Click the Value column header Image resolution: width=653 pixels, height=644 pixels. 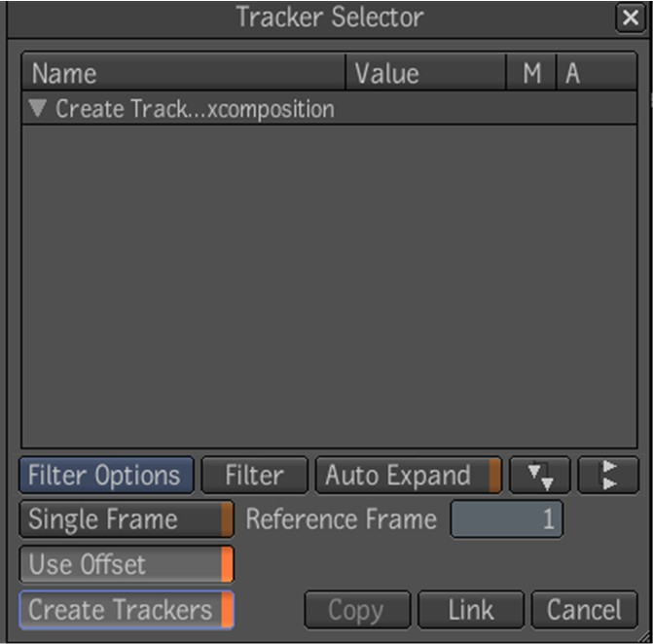coord(425,73)
